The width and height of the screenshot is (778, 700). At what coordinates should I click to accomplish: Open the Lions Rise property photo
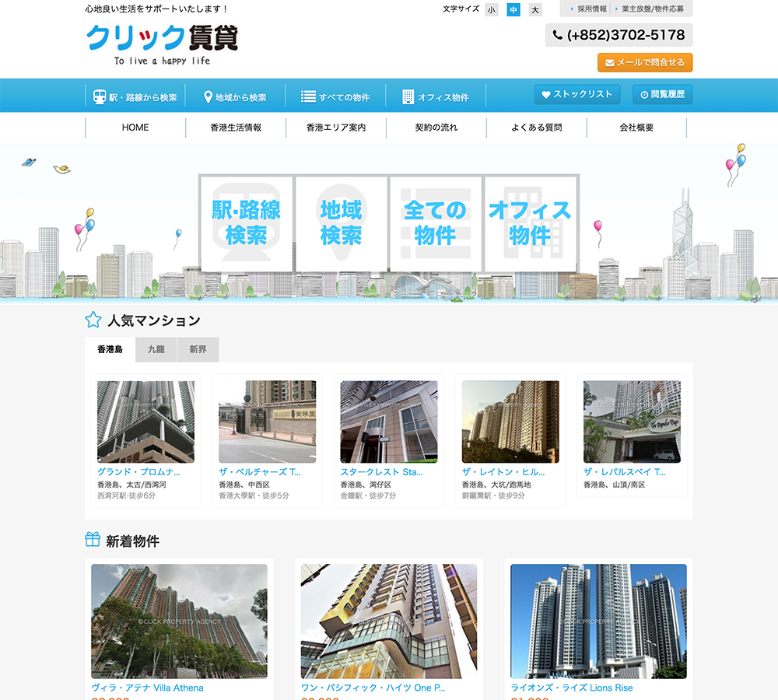pyautogui.click(x=598, y=621)
